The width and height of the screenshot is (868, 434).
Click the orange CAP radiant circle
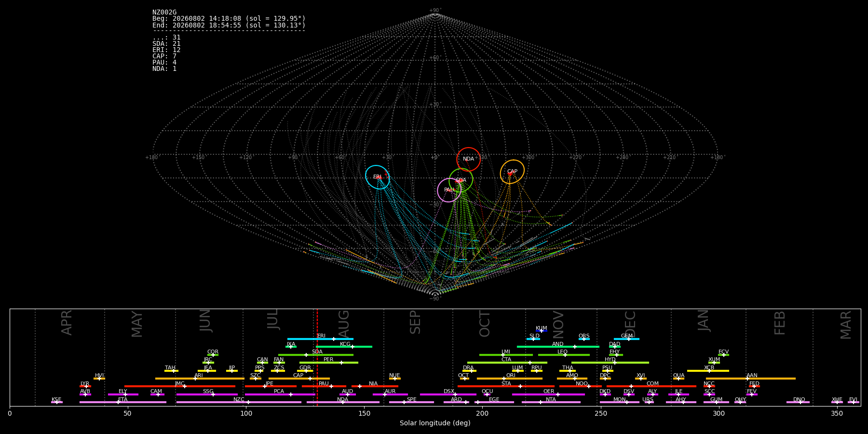(512, 172)
